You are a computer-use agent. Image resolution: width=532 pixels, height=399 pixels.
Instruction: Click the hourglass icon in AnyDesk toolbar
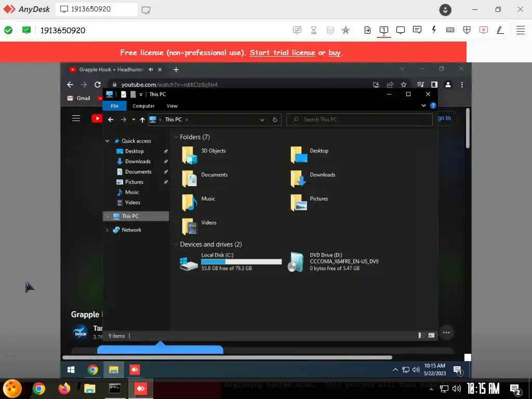pyautogui.click(x=314, y=30)
